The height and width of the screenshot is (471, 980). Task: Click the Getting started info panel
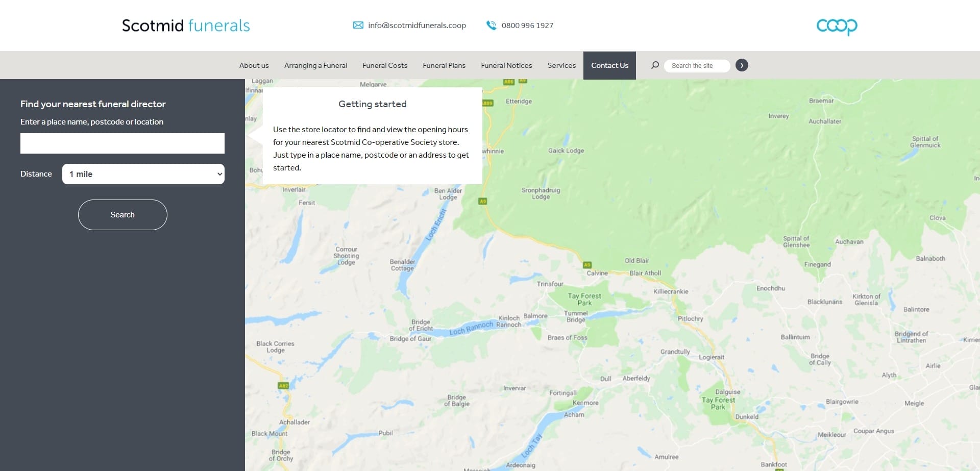[372, 135]
